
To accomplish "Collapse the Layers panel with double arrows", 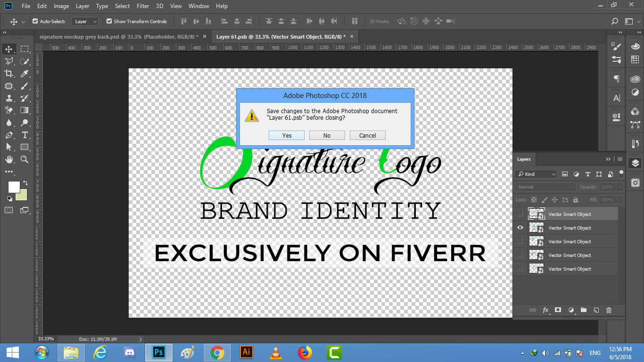I will click(x=608, y=159).
